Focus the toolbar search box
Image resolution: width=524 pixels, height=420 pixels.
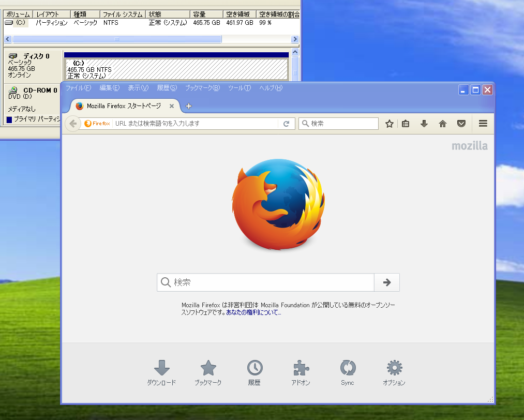tap(338, 123)
